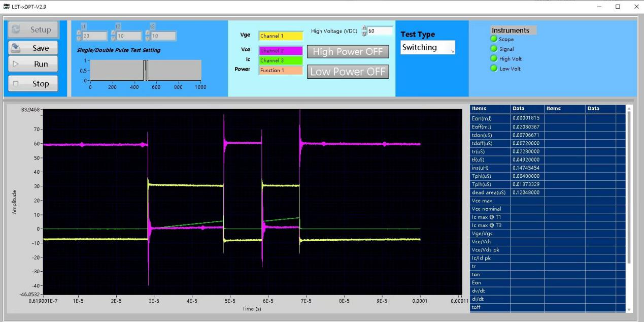This screenshot has height=322, width=644.
Task: Select the Vce nominal row
Action: 548,209
